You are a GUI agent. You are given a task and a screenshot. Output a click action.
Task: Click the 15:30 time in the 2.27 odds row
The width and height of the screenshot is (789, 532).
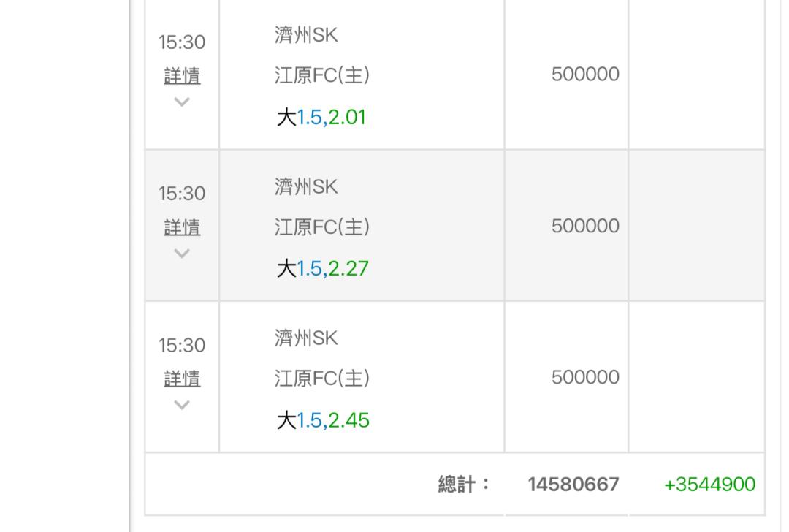pos(182,194)
